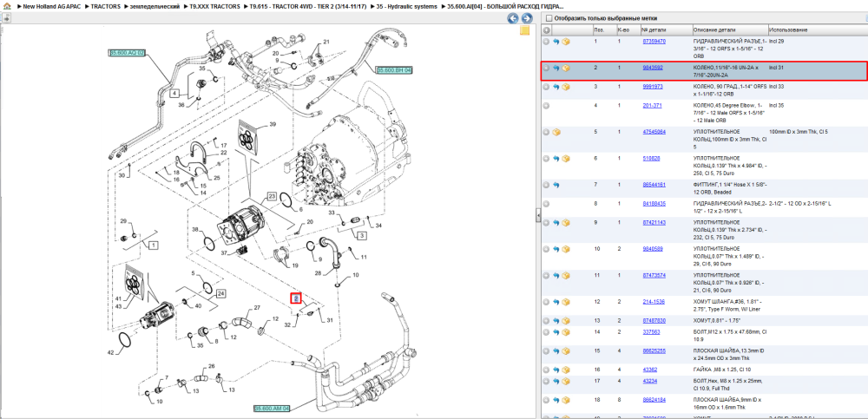Click the box icon for part 87473574

coord(566,276)
